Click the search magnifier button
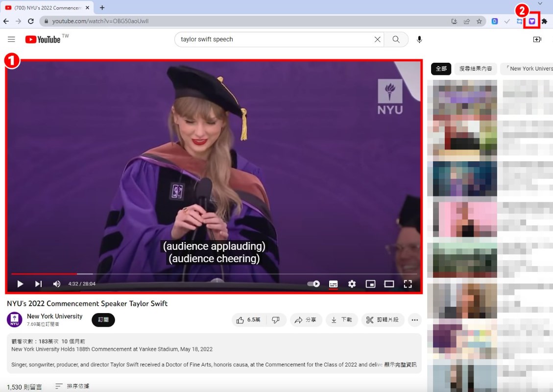This screenshot has height=392, width=553. [x=396, y=39]
